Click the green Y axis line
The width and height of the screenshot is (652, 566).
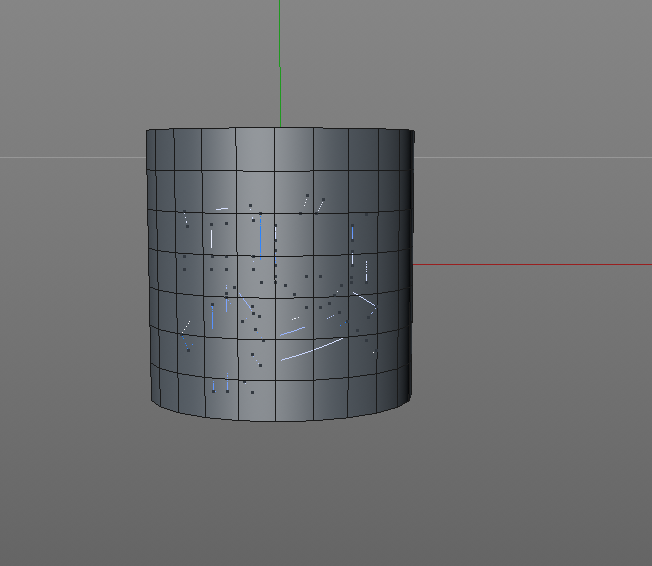tap(280, 63)
